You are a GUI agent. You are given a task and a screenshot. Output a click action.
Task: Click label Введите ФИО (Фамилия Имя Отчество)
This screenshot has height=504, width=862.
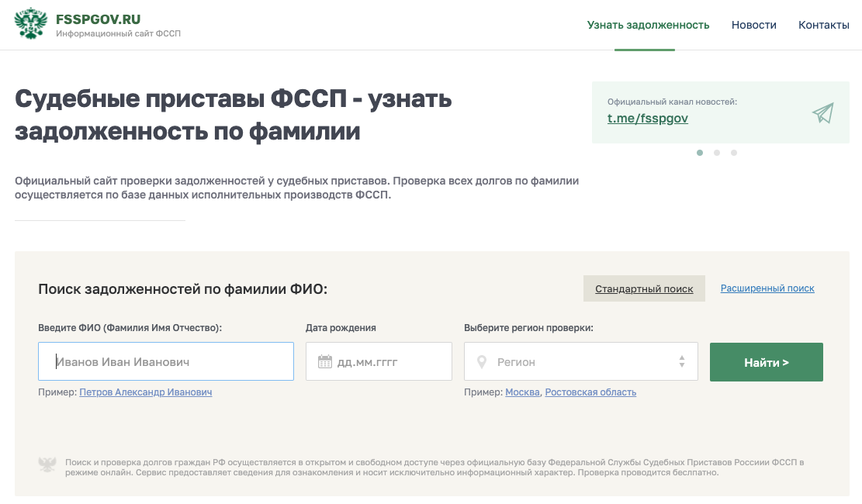[x=130, y=327]
